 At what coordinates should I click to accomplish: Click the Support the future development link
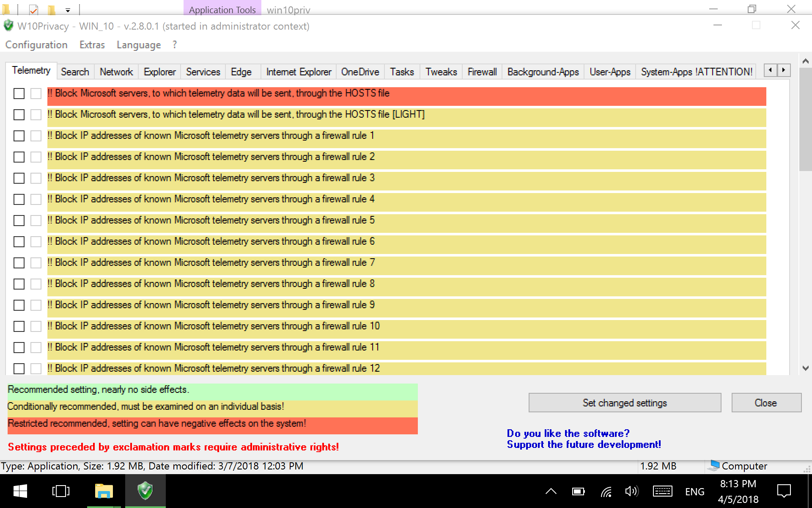point(584,444)
